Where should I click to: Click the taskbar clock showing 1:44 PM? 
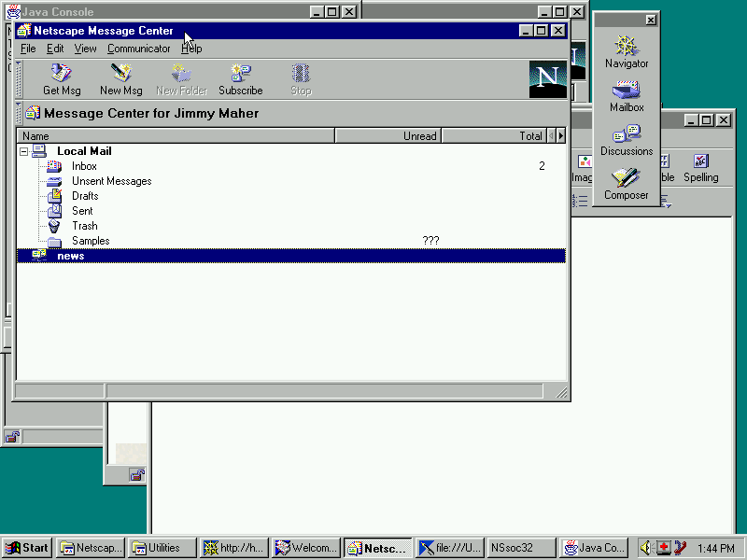click(715, 548)
